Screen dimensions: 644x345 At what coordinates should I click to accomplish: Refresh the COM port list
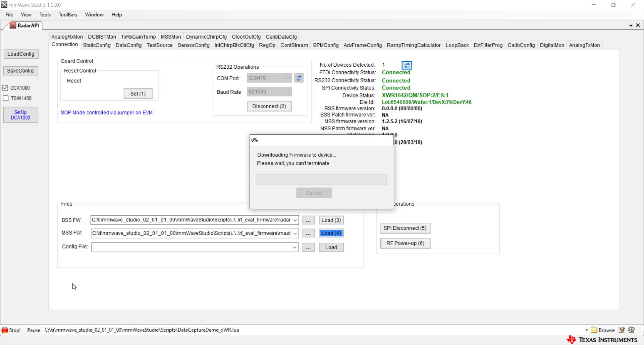[299, 78]
